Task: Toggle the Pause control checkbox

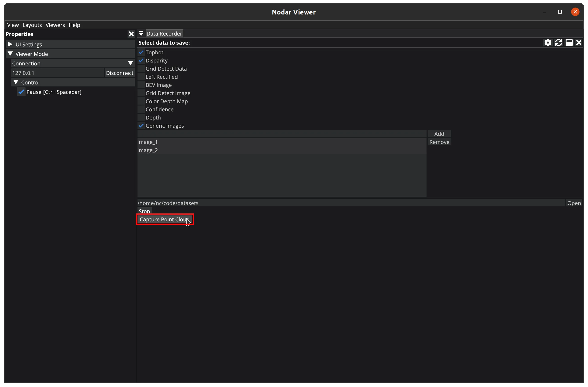Action: [x=21, y=92]
